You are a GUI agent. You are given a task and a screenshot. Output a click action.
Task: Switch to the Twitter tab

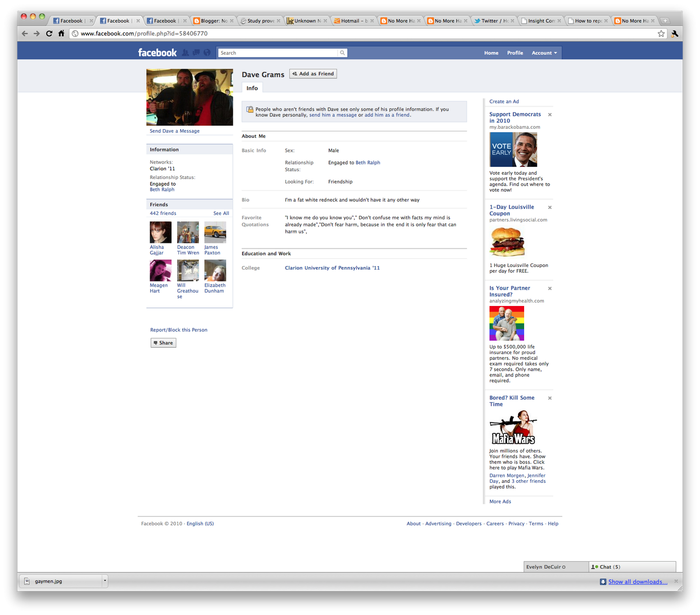495,21
